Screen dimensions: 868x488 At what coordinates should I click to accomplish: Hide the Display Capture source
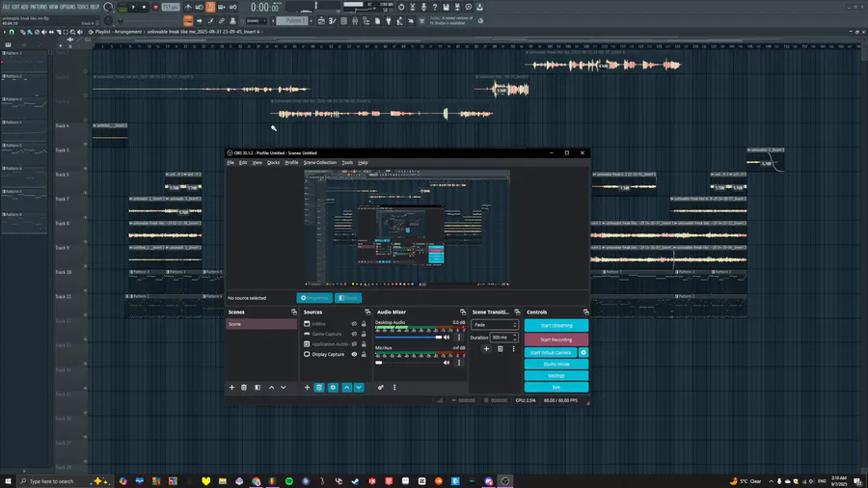pos(354,354)
